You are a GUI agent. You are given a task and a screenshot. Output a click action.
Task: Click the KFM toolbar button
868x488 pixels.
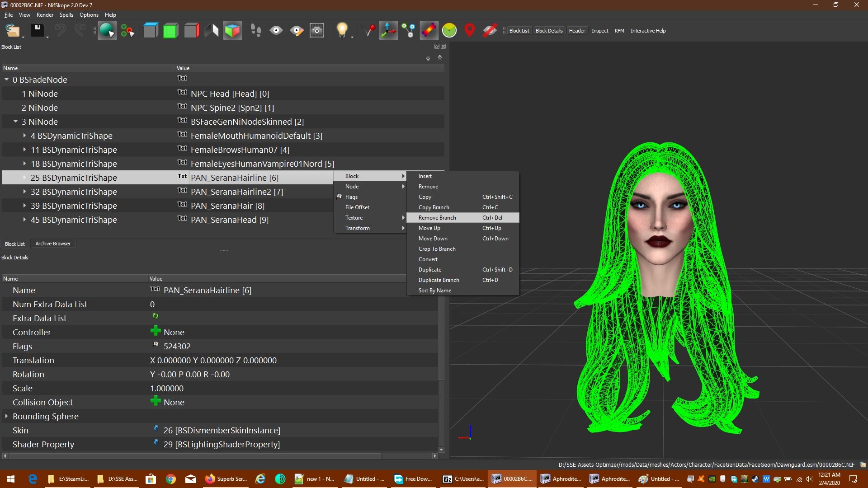click(x=619, y=31)
